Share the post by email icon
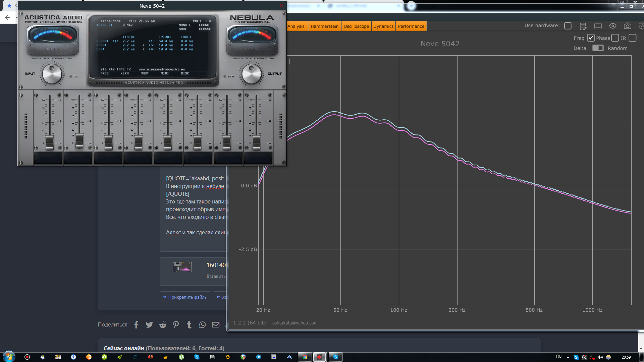Image resolution: width=644 pixels, height=362 pixels. [x=216, y=324]
